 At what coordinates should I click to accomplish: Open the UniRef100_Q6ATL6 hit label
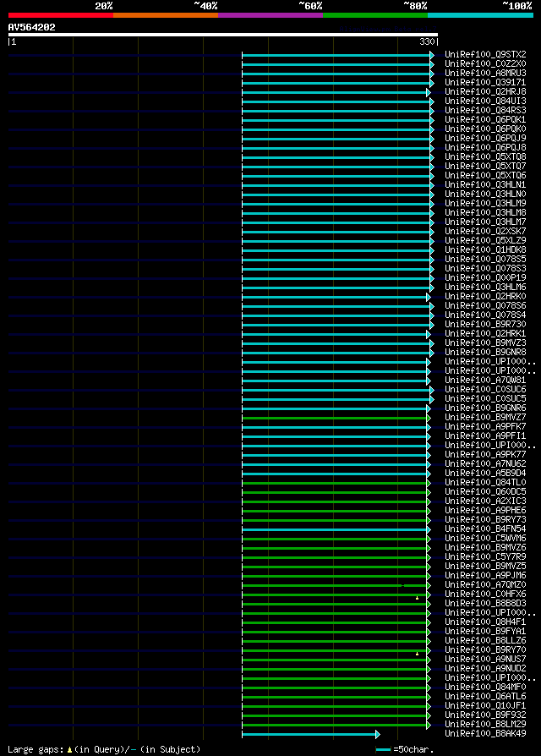click(x=485, y=696)
